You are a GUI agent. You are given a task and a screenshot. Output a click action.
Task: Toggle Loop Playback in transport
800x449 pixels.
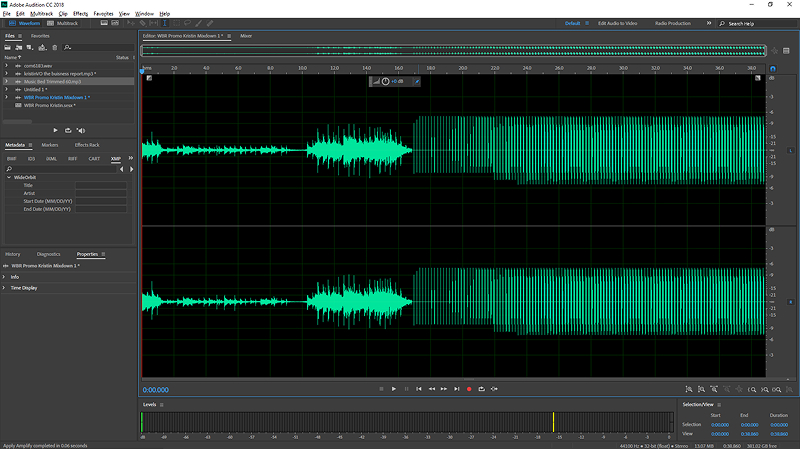482,389
